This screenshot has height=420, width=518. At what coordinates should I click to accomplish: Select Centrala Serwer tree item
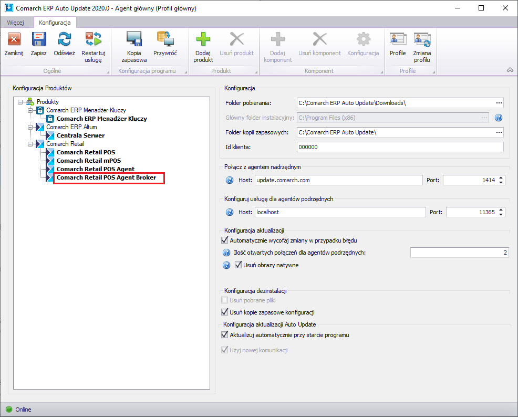80,135
